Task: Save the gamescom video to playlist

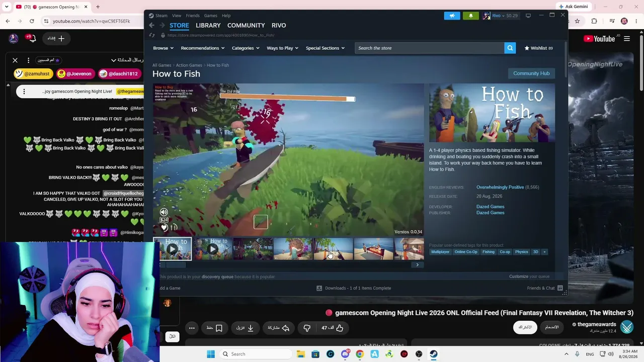Action: coord(215,328)
